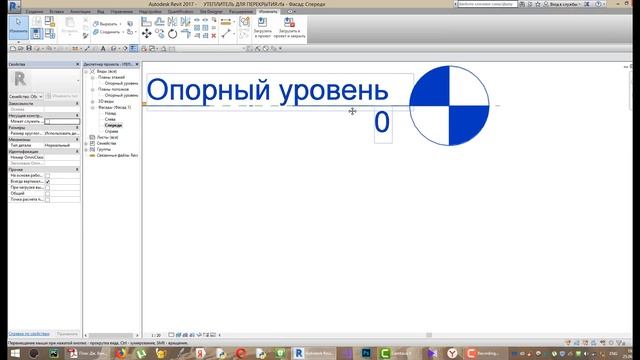
Task: Select 'Сзади' elevation in Project Browser
Action: click(x=110, y=113)
